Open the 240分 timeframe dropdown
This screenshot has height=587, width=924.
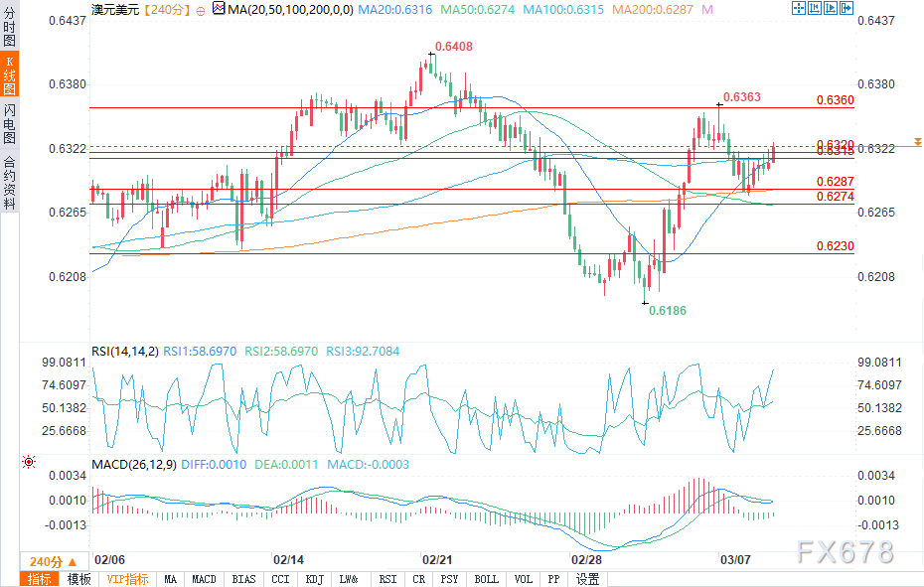pyautogui.click(x=54, y=561)
